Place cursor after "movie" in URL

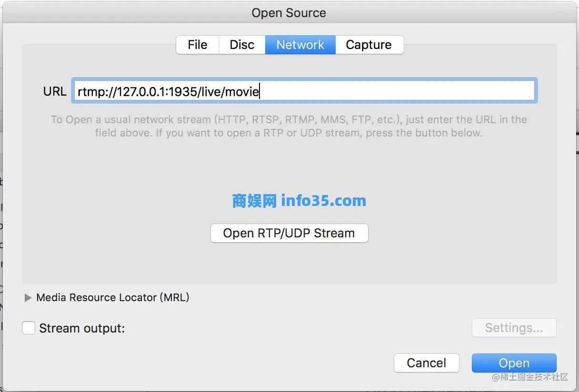pos(260,91)
